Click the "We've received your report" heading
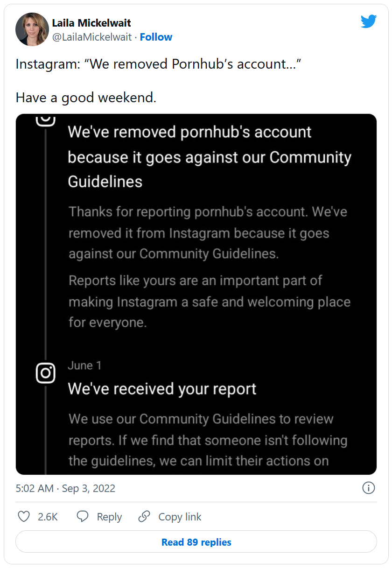The height and width of the screenshot is (569, 392). (162, 388)
